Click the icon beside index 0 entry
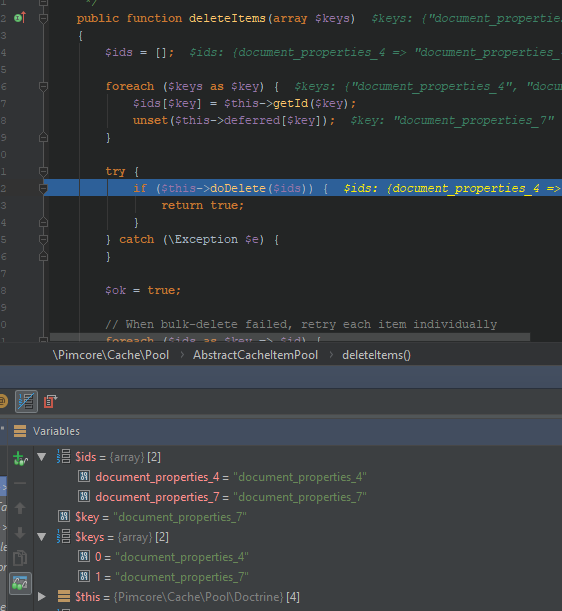 tap(84, 556)
